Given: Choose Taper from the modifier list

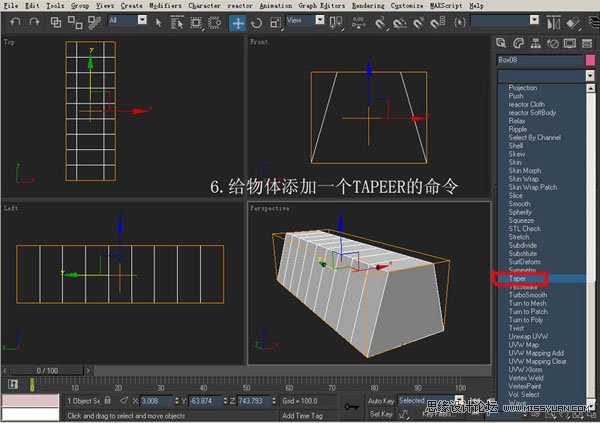Looking at the screenshot, I should (518, 279).
